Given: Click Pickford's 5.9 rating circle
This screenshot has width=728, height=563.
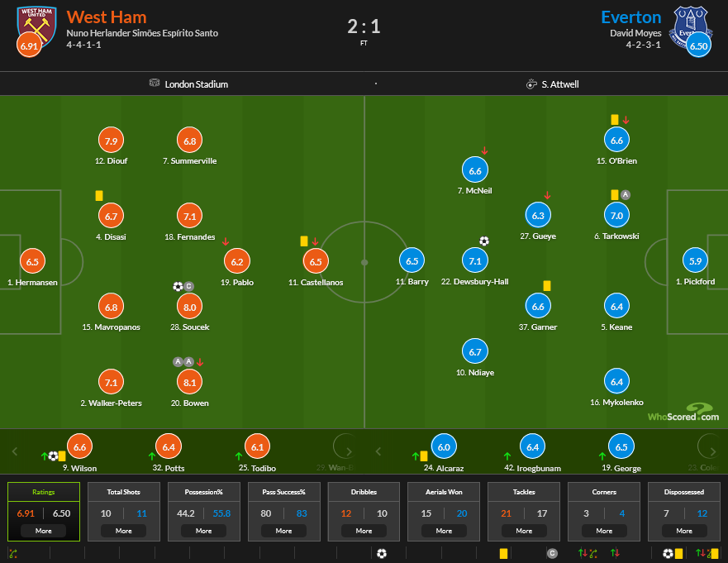Looking at the screenshot, I should (x=695, y=260).
